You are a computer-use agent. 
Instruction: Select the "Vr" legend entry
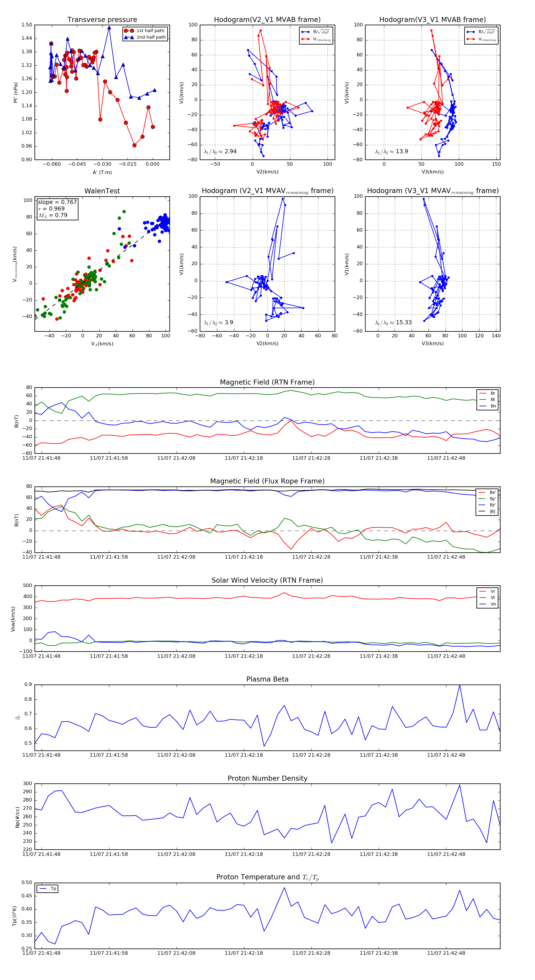[x=487, y=592]
